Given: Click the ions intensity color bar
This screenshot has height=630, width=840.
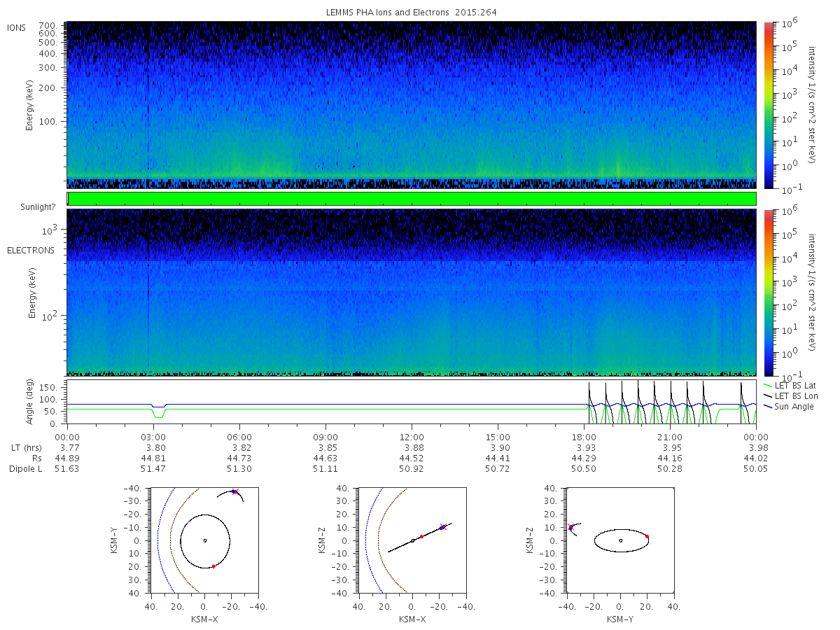Looking at the screenshot, I should click(x=769, y=105).
